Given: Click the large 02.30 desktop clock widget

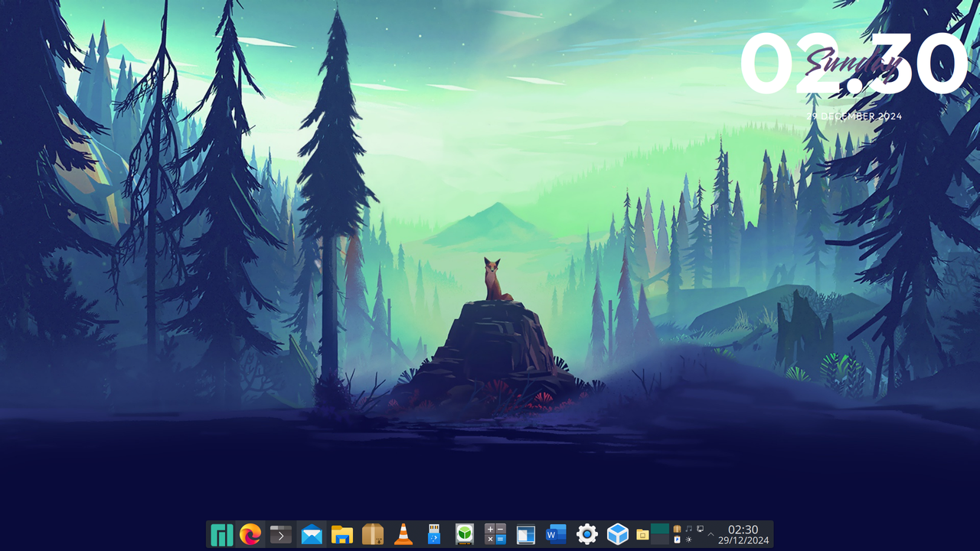Looking at the screenshot, I should click(854, 65).
